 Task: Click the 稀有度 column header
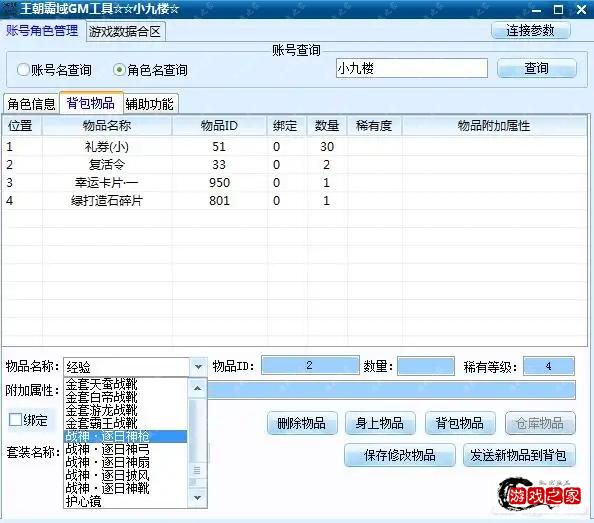(374, 126)
